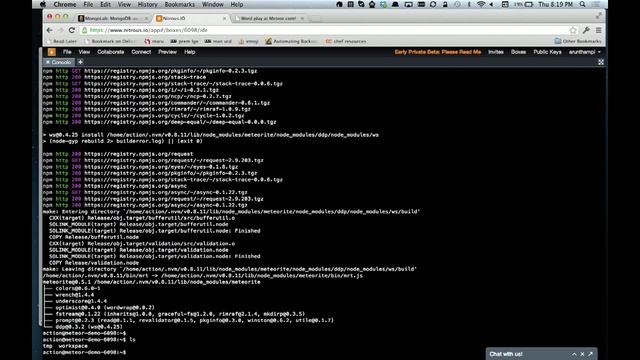Click the address bar URL
The height and width of the screenshot is (360, 640).
point(149,30)
